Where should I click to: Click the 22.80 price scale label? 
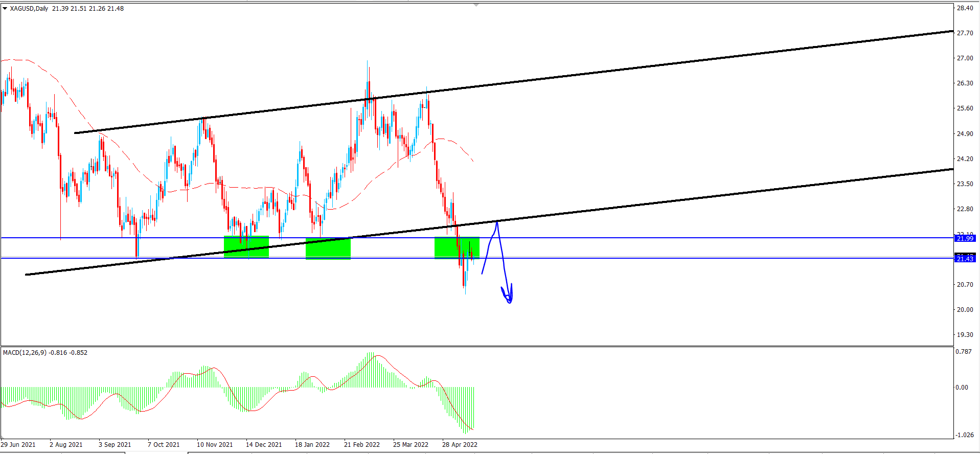[x=965, y=209]
